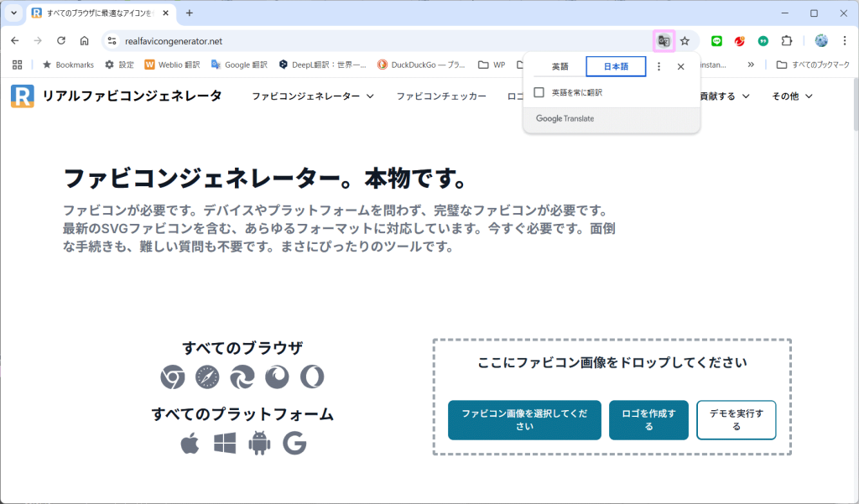859x504 pixels.
Task: Click ファビコン画像を選択してください button
Action: coord(524,420)
